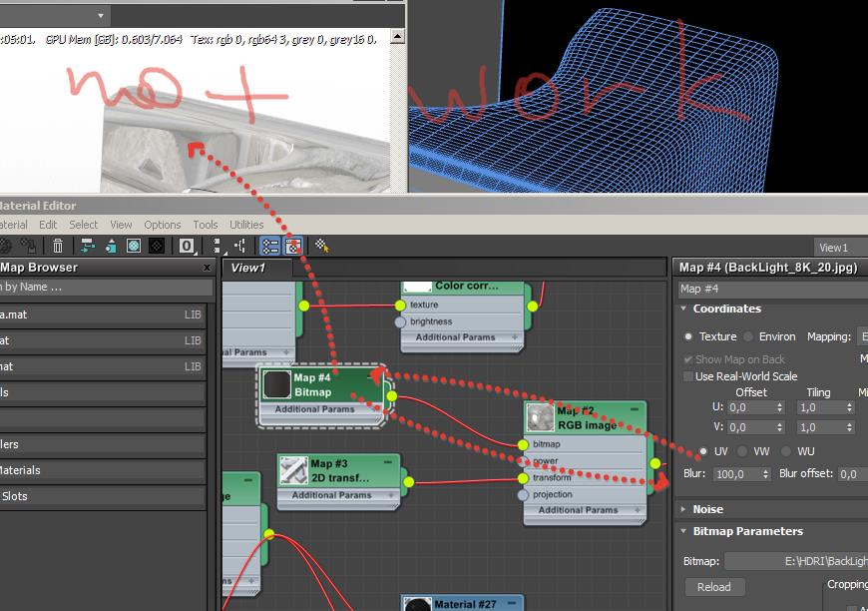Click the Blur value spinner arrows

coord(765,474)
